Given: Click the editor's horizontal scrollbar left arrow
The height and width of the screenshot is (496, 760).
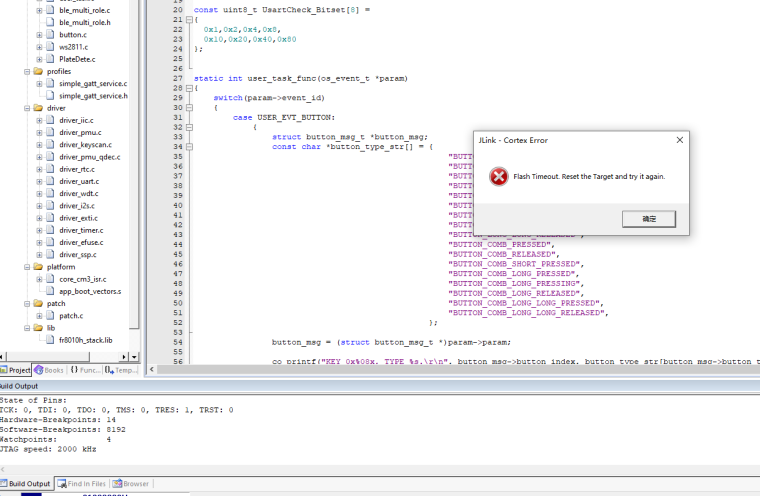Looking at the screenshot, I should [153, 370].
